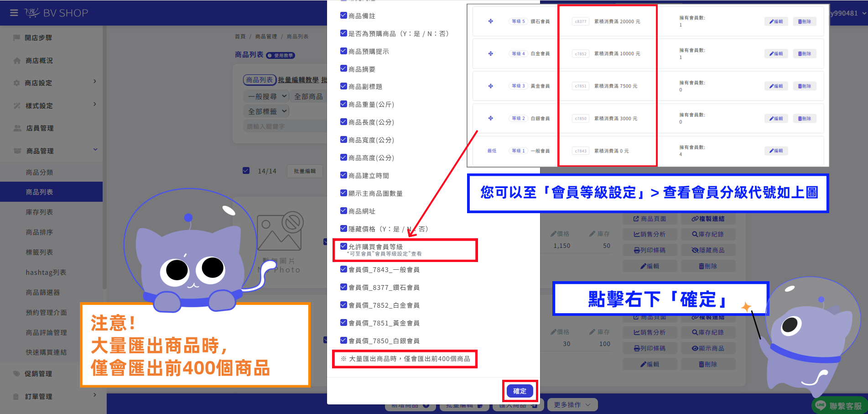Image resolution: width=868 pixels, height=414 pixels.
Task: Collapse the 商品管理 sidebar chevron
Action: (x=95, y=150)
